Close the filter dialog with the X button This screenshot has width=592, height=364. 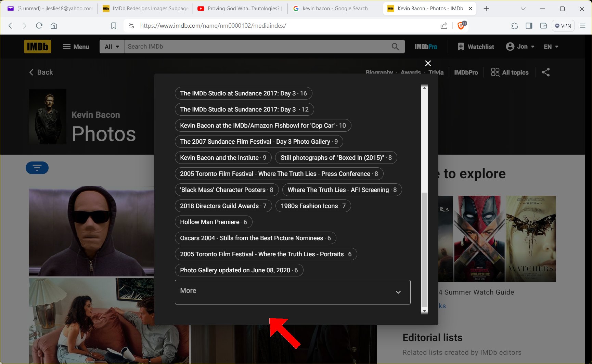click(x=428, y=63)
